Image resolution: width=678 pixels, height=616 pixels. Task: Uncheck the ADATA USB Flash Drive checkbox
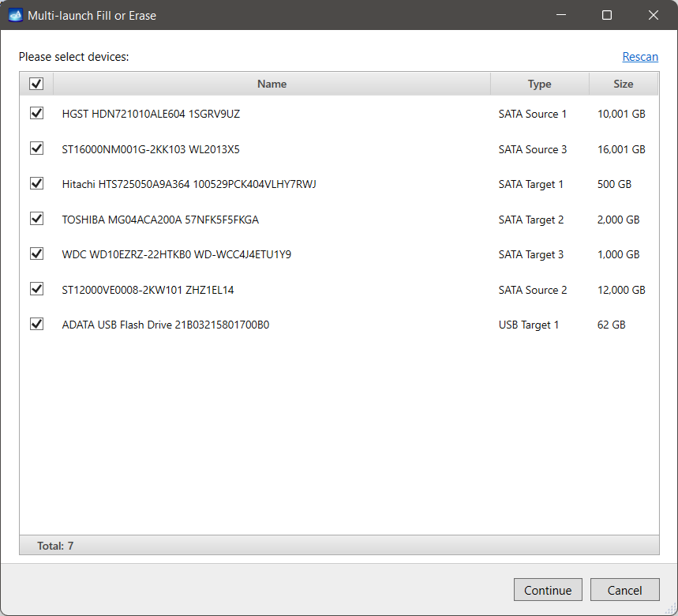click(36, 324)
